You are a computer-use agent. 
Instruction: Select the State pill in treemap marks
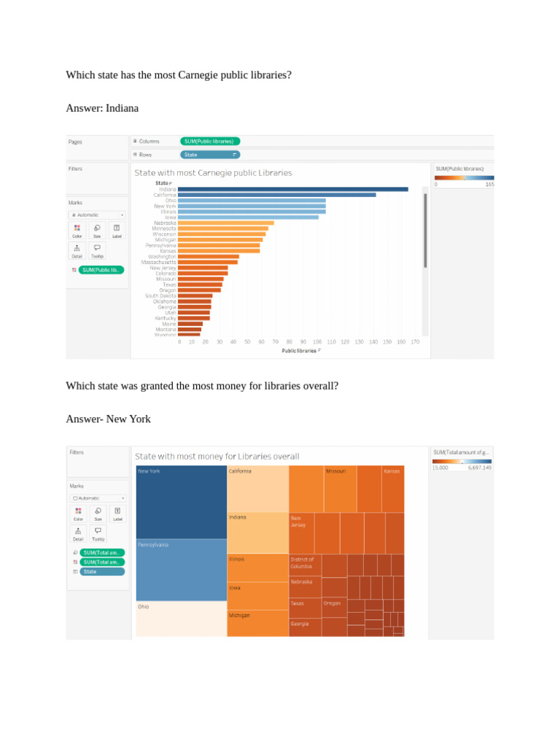(102, 572)
